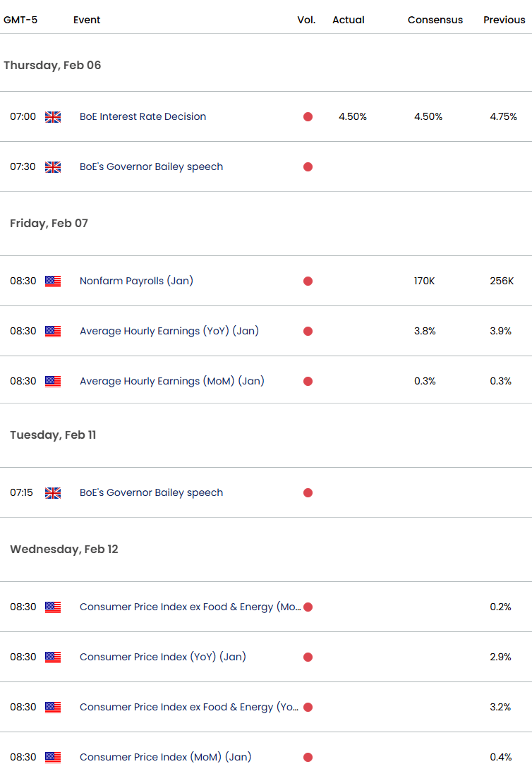Click the red dot for Consumer Price Index ex Food
The height and width of the screenshot is (776, 532).
coord(308,607)
